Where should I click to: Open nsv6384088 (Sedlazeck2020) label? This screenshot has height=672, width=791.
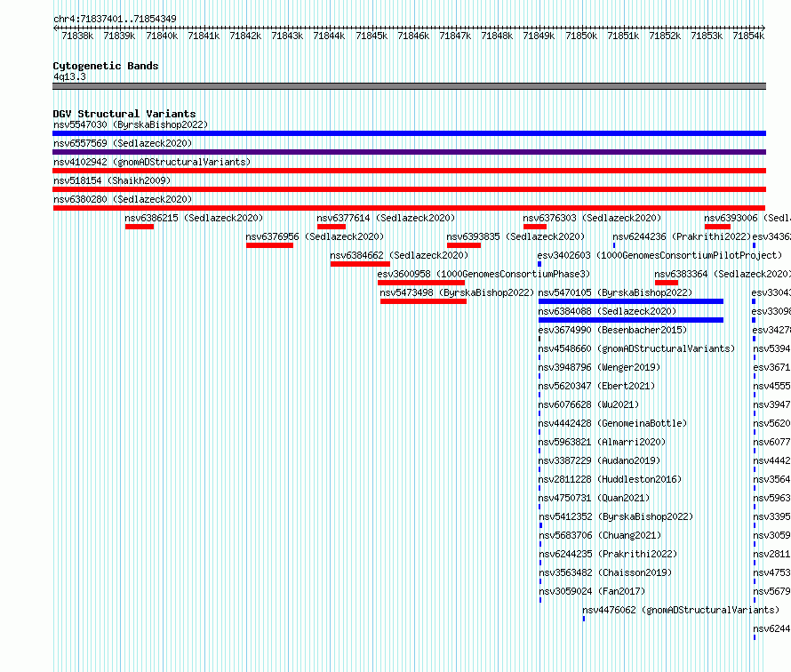click(607, 311)
